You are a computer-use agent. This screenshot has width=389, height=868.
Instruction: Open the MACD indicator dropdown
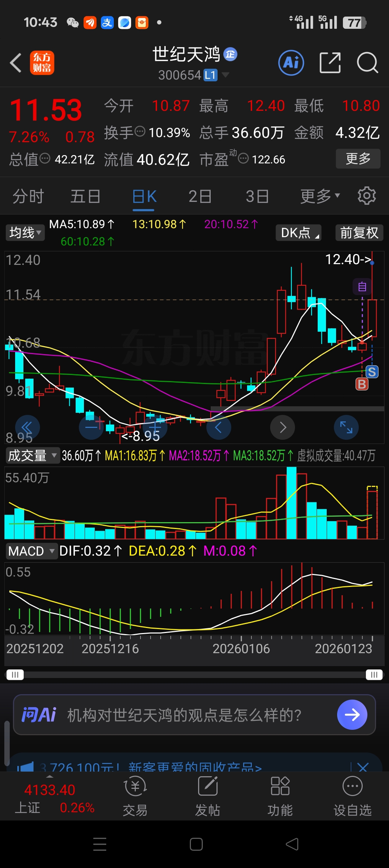32,551
